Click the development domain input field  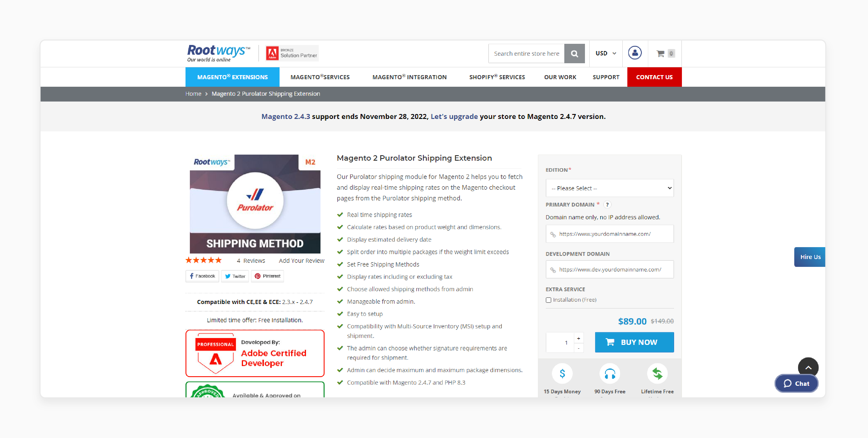click(610, 269)
